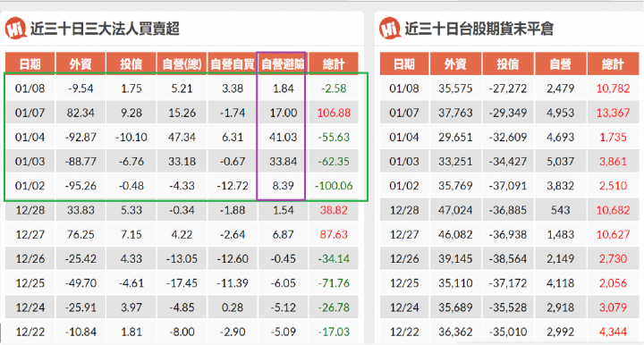
Task: Click the 近三十日台股期貨未平倉 title
Action: tap(479, 29)
